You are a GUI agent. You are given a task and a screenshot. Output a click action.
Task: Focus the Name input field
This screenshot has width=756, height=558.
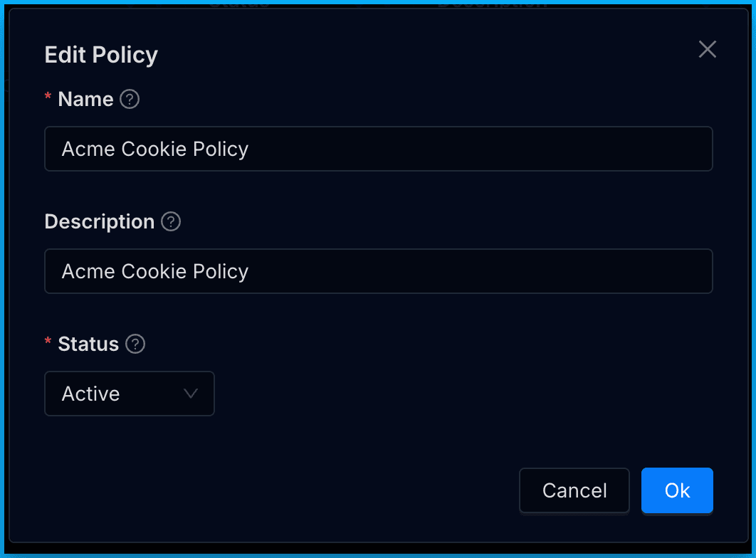coord(379,149)
